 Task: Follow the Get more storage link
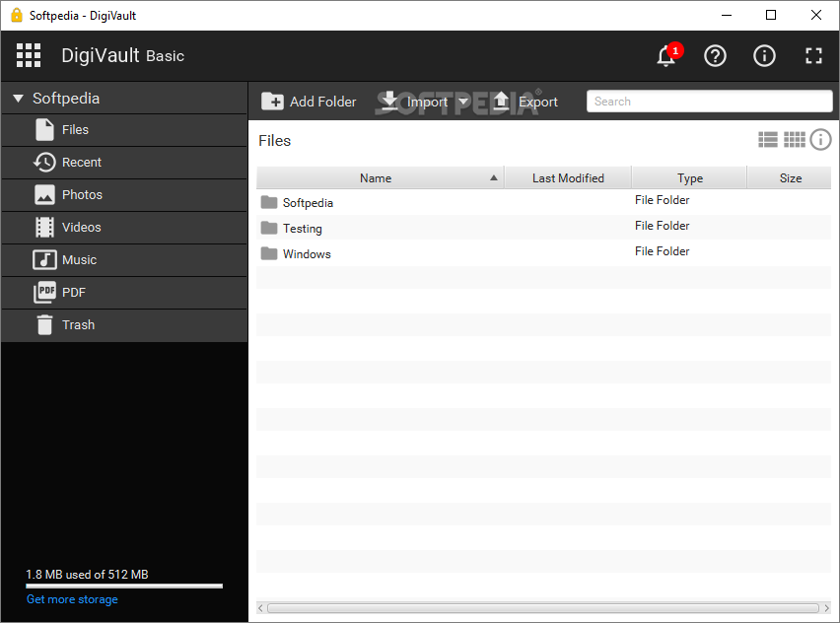click(72, 599)
